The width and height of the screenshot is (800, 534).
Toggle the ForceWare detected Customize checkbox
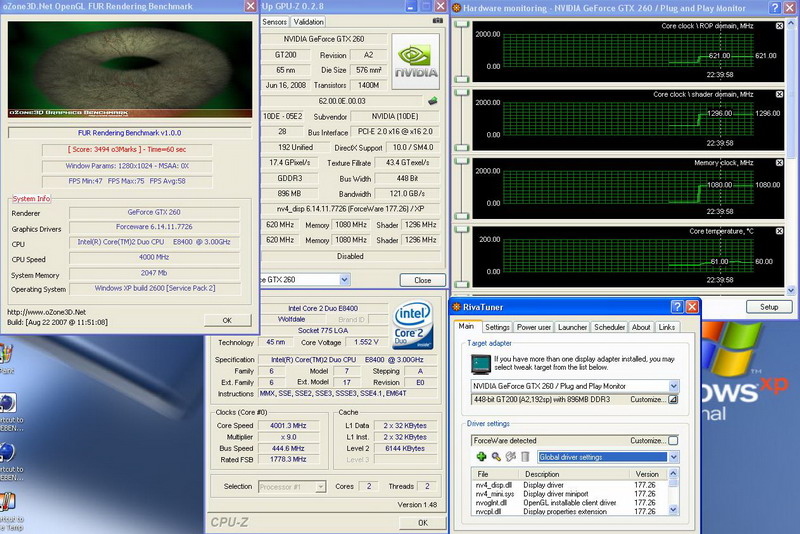(673, 440)
